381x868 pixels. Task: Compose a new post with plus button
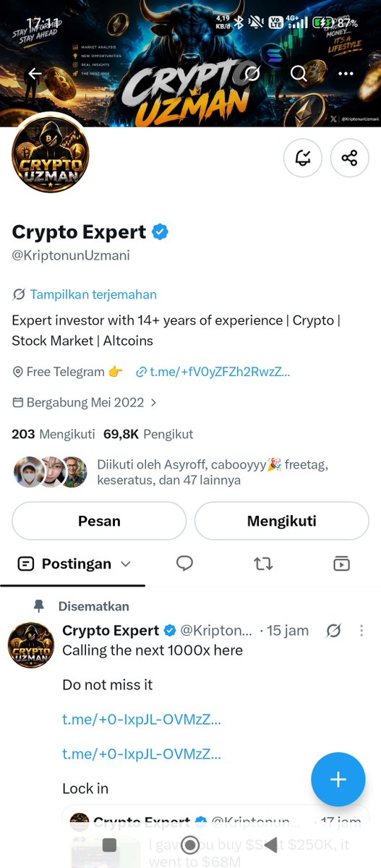(338, 779)
